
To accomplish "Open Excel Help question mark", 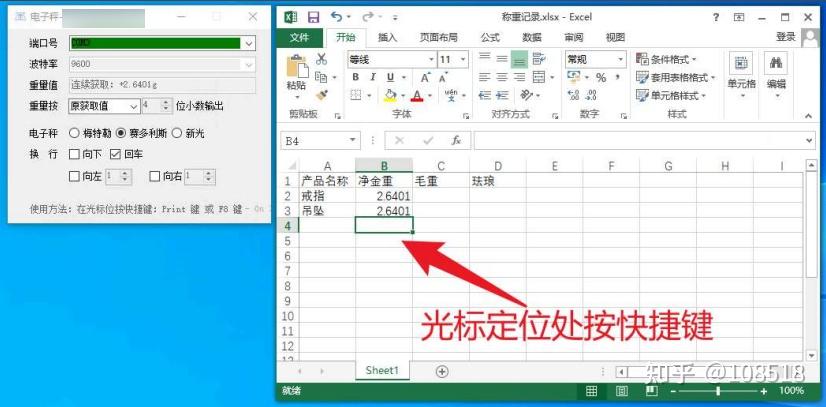I will click(x=716, y=17).
